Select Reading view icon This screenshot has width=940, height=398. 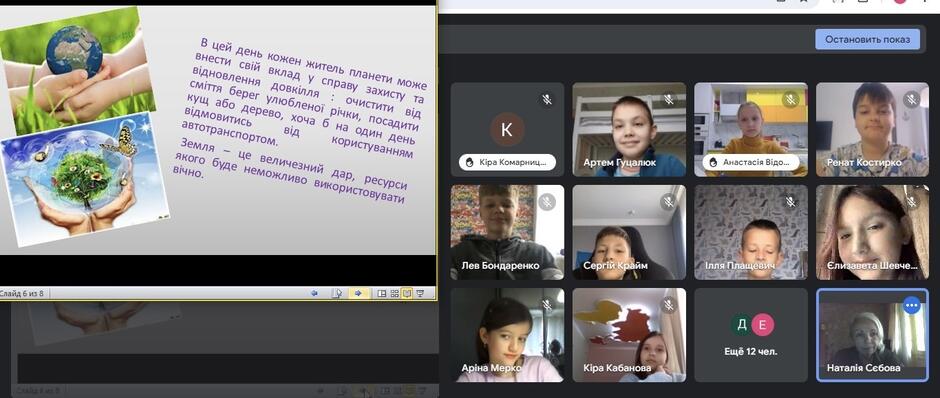click(x=407, y=294)
